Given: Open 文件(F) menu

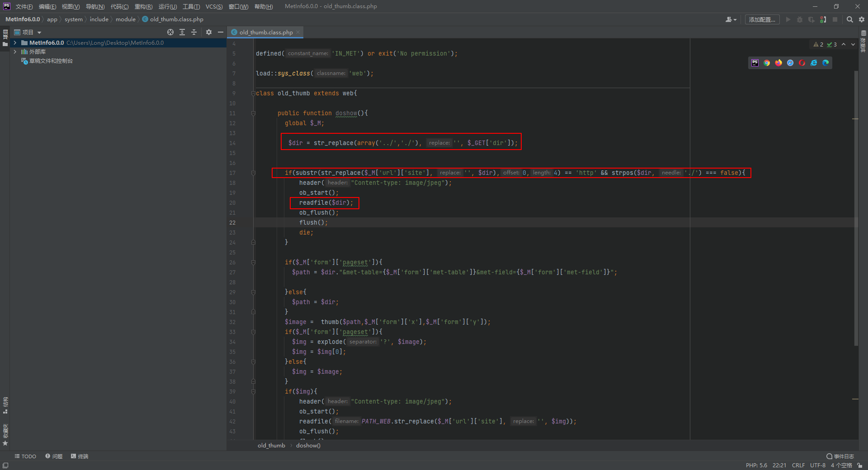Looking at the screenshot, I should 24,6.
